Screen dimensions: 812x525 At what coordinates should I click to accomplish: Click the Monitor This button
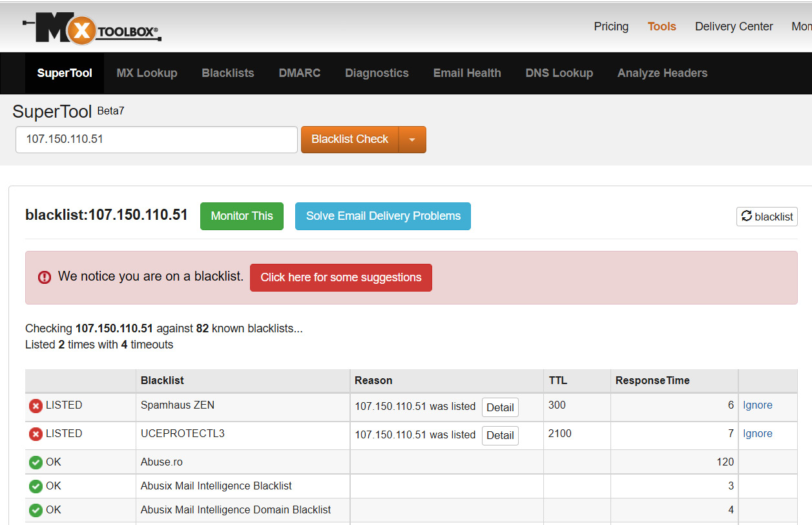(242, 216)
